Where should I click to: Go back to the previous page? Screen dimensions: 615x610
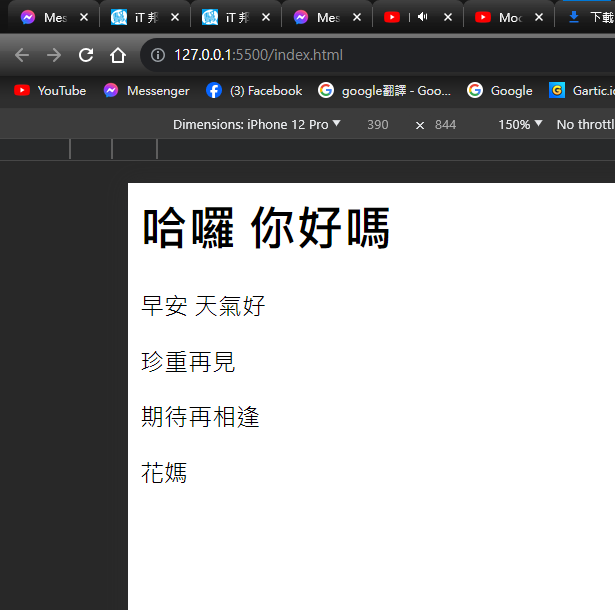coord(22,55)
